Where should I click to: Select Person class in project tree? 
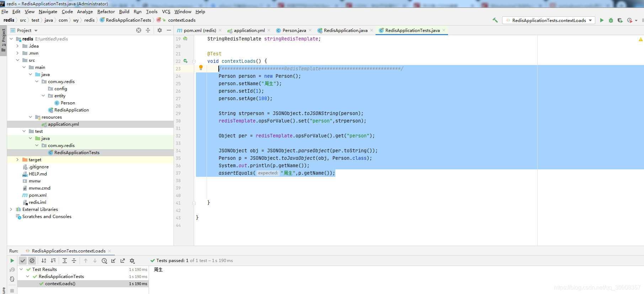[68, 103]
